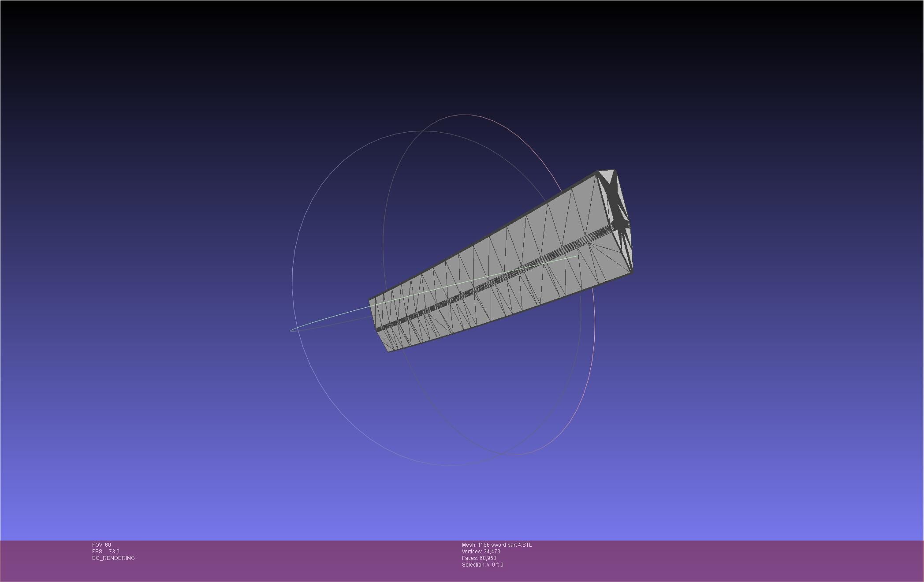This screenshot has height=582, width=924.
Task: Click the Vertices: 34,473 readout
Action: tap(481, 552)
